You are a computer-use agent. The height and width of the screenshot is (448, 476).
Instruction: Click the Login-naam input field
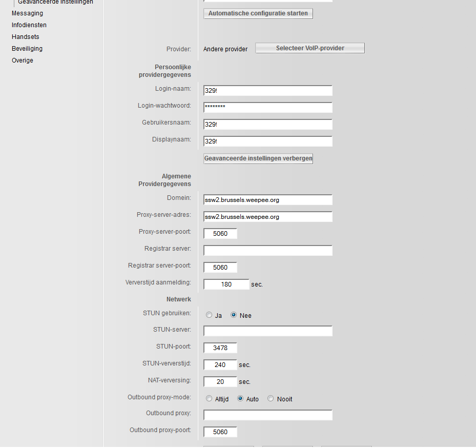coord(267,91)
